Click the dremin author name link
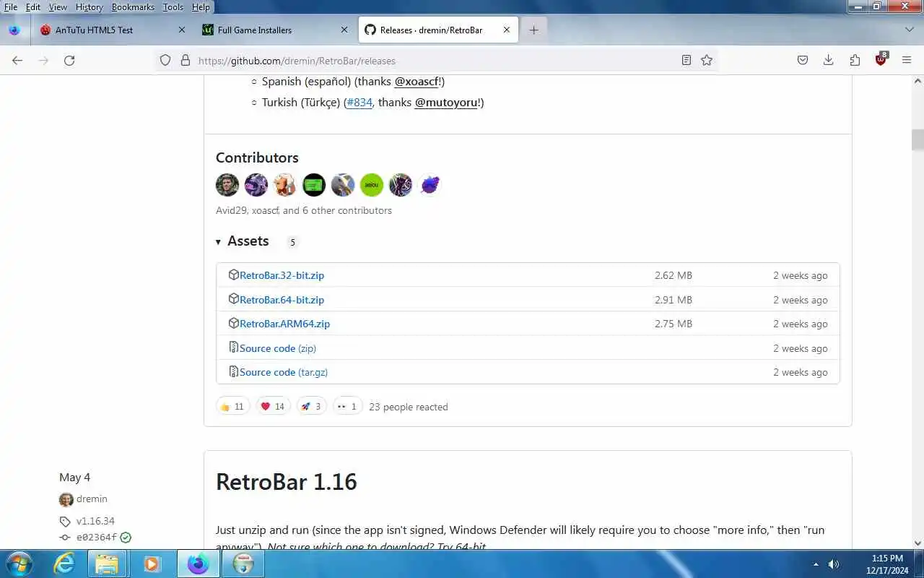The height and width of the screenshot is (578, 924). coord(92,499)
